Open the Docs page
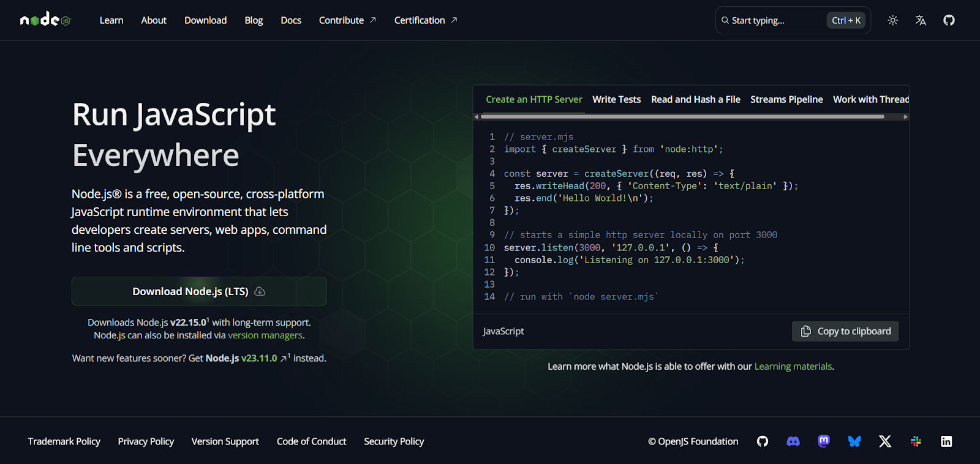This screenshot has width=980, height=464. [291, 20]
